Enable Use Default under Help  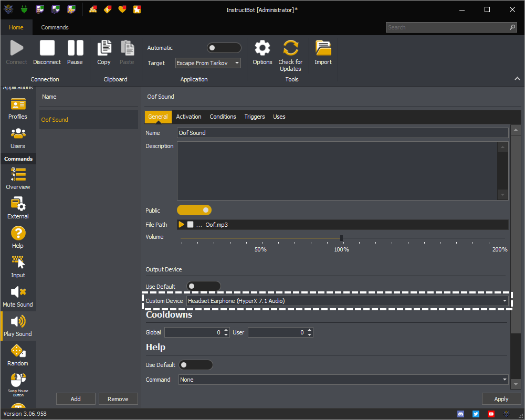[x=195, y=365]
